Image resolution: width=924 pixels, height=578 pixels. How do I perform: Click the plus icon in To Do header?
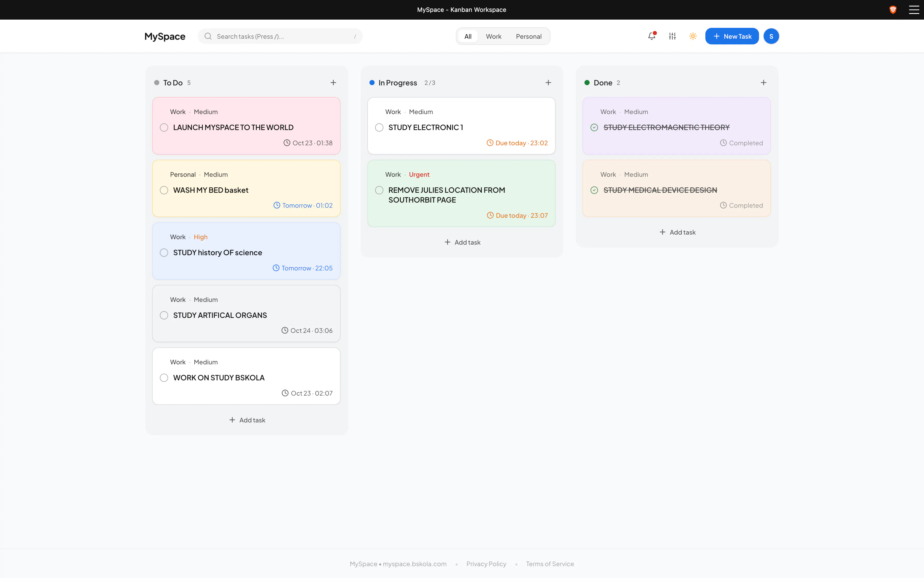click(333, 83)
